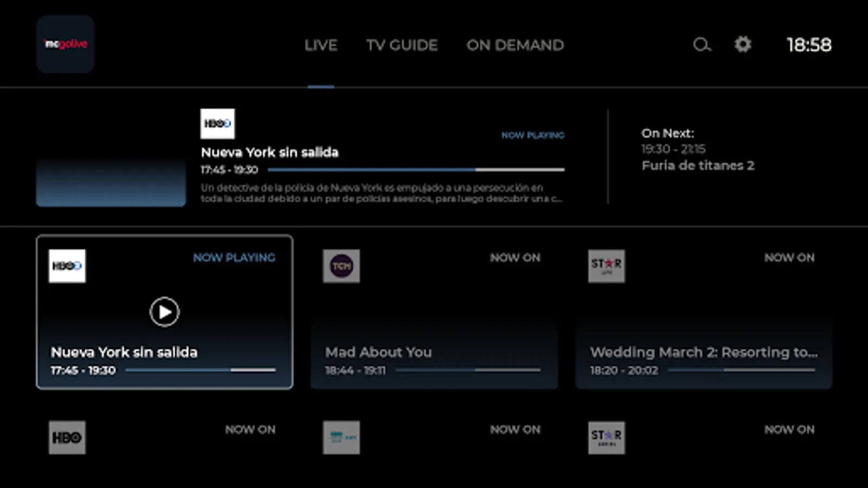Click NOW ON beside the bottom-row grey HBO logo
The height and width of the screenshot is (488, 868).
(x=250, y=429)
